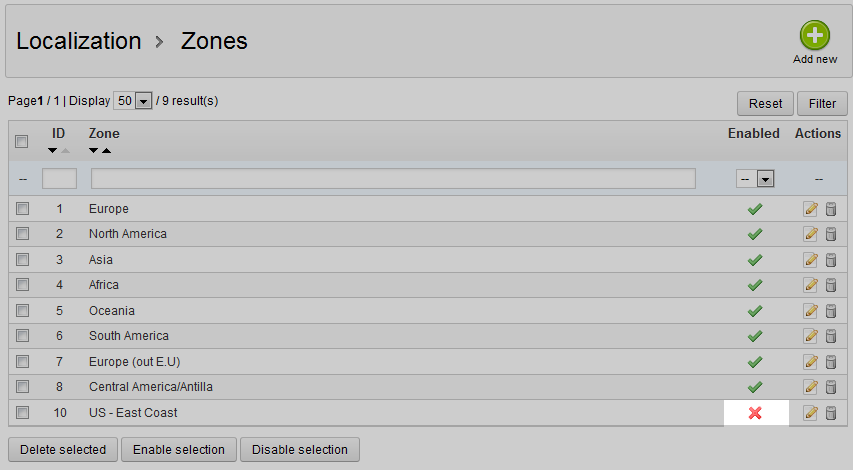This screenshot has width=853, height=470.
Task: Click the edit pencil for Oceania
Action: click(x=811, y=311)
